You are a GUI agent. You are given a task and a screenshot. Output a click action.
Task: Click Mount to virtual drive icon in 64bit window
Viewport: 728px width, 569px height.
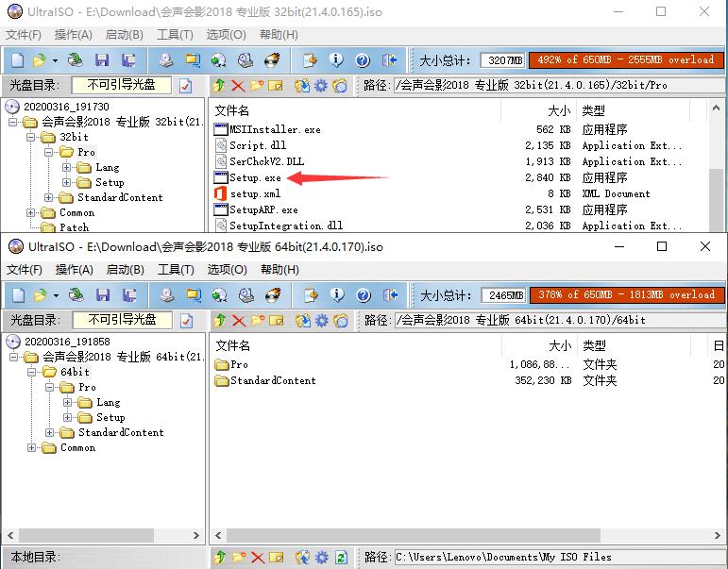click(x=246, y=295)
